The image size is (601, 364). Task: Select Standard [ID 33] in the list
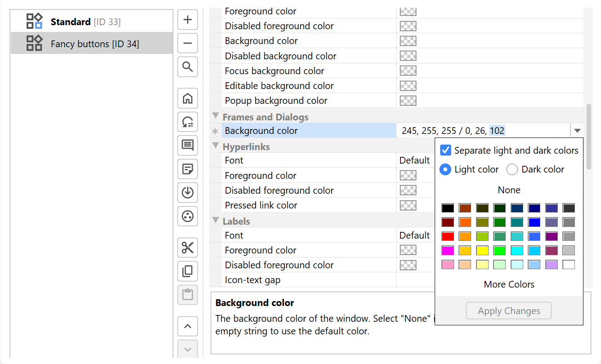pos(85,22)
